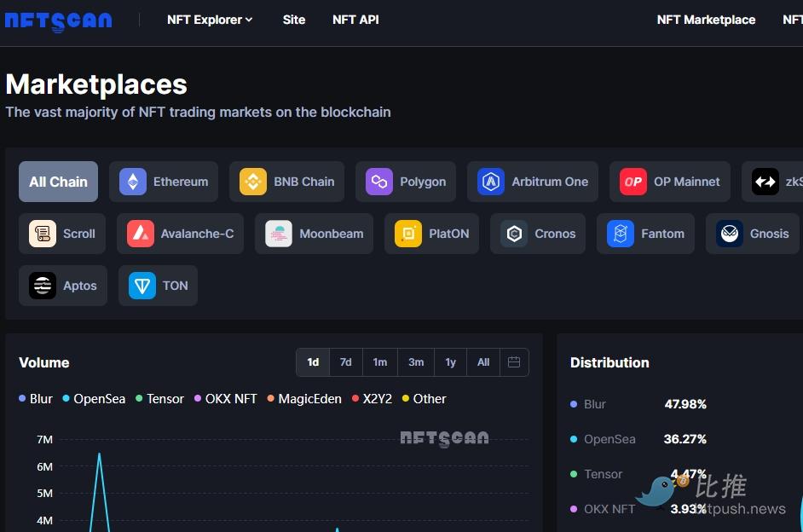Viewport: 803px width, 532px height.
Task: Open the NFT Marketplace menu item
Action: click(x=706, y=20)
